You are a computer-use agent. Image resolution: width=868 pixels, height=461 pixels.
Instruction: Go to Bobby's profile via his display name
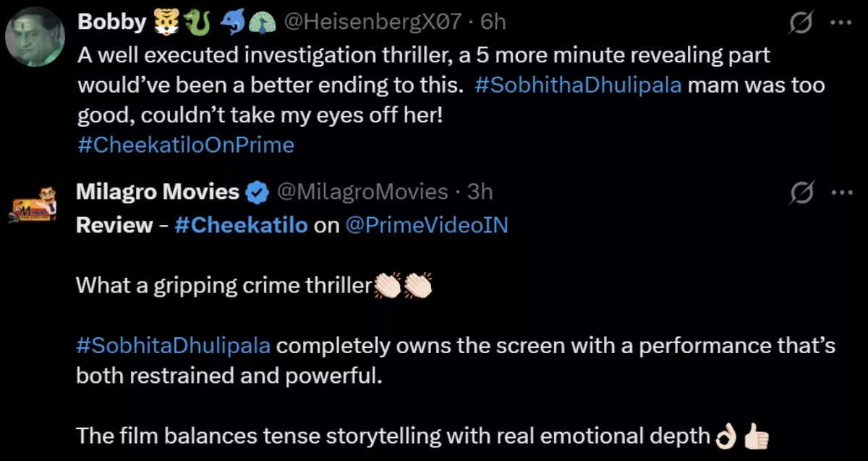(112, 21)
